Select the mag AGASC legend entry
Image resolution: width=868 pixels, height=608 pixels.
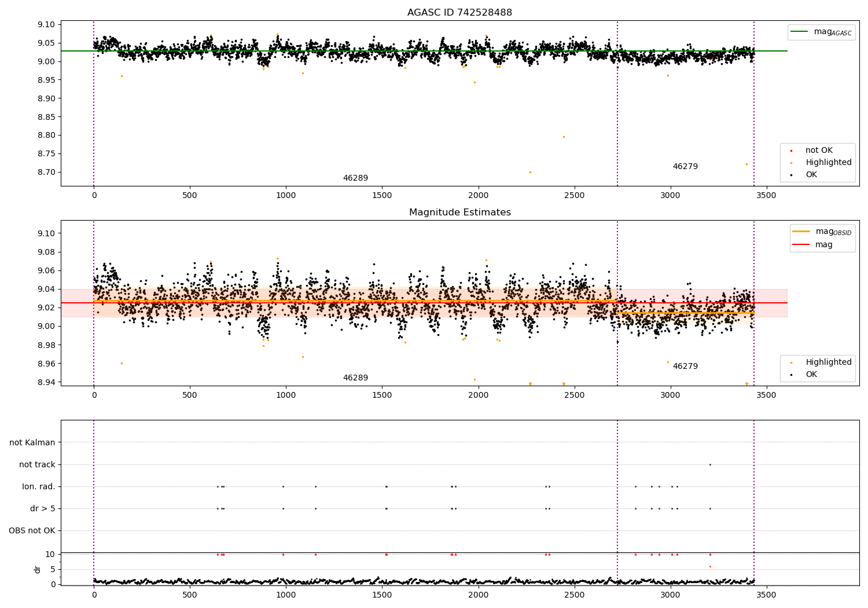[821, 32]
